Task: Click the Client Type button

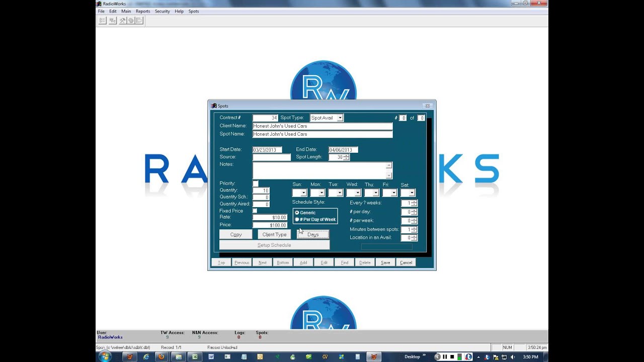Action: 274,235
